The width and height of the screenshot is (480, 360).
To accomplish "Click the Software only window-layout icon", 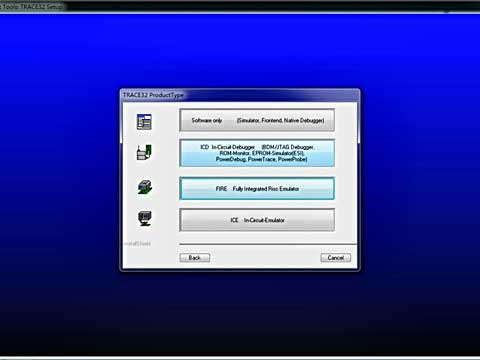I will (144, 122).
